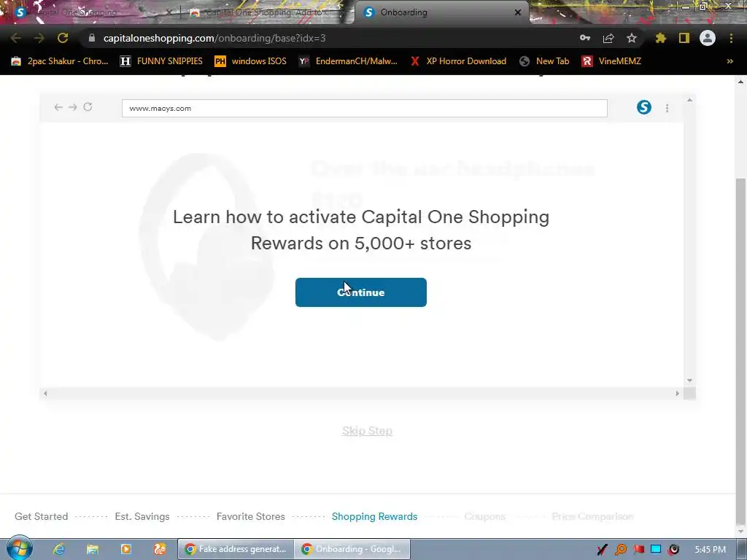Click the demo browser forward arrow
The width and height of the screenshot is (747, 560).
pos(72,107)
